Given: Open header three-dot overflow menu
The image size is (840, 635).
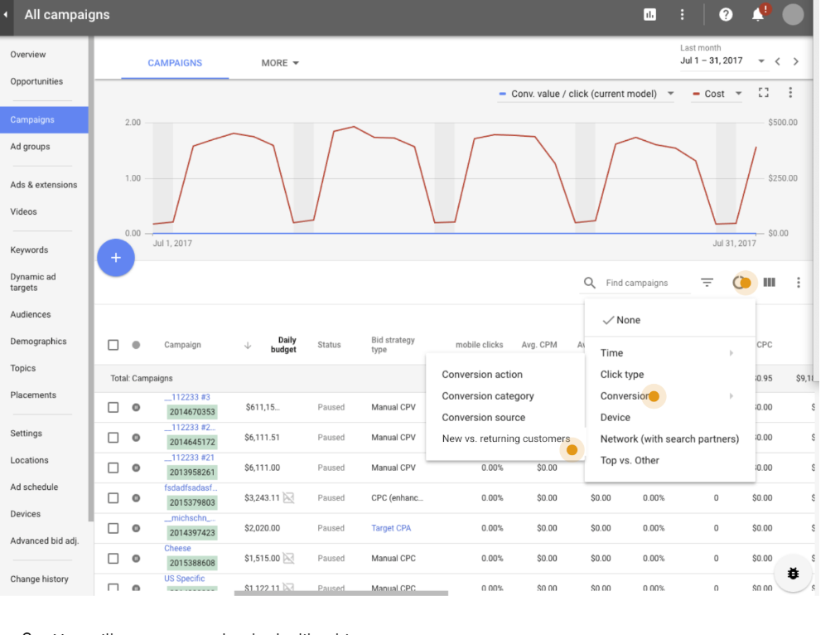Looking at the screenshot, I should 682,15.
